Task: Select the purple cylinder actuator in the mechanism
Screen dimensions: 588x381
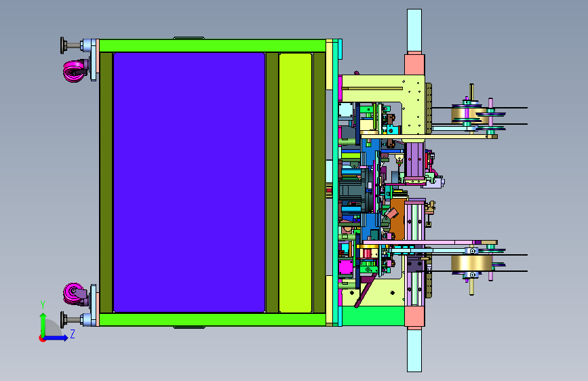Action: tap(414, 160)
